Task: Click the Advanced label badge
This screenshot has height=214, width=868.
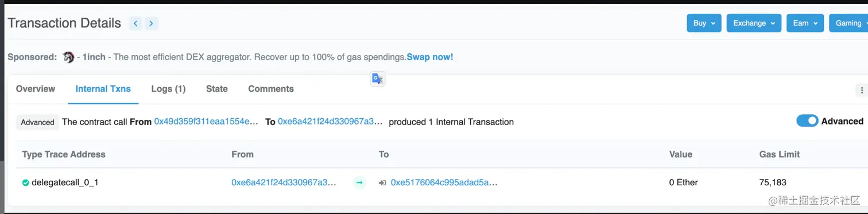Action: [x=37, y=122]
